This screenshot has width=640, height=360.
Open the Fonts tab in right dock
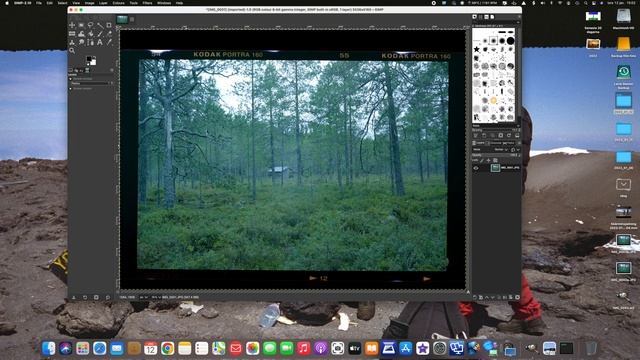click(x=487, y=17)
